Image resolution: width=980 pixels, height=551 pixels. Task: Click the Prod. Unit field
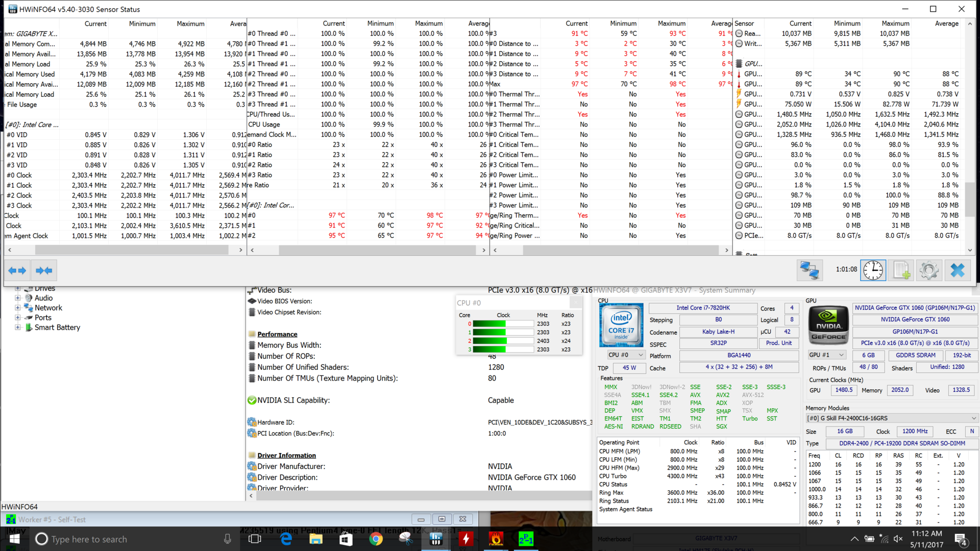point(779,343)
